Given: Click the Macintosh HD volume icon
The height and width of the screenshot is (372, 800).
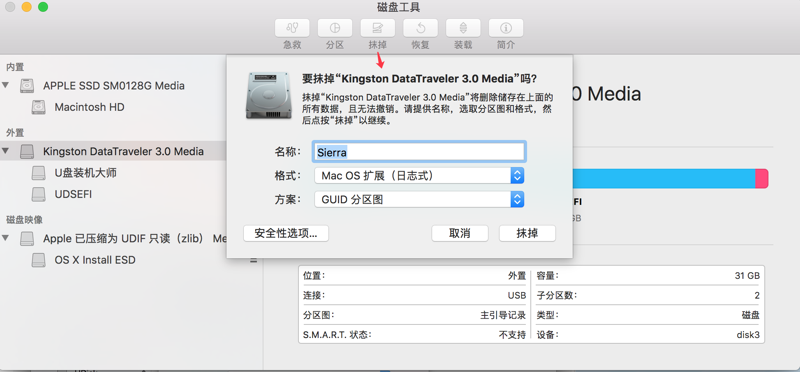Looking at the screenshot, I should pyautogui.click(x=38, y=107).
